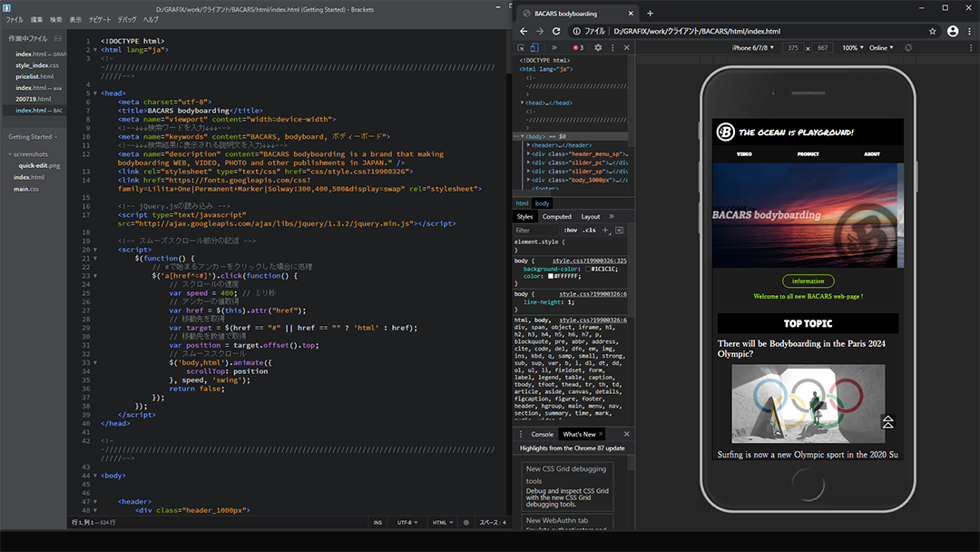
Task: Click the new style rule plus icon
Action: tap(606, 230)
